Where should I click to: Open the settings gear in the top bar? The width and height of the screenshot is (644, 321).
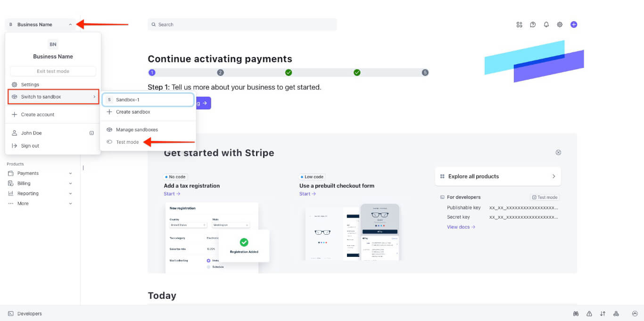[x=560, y=24]
